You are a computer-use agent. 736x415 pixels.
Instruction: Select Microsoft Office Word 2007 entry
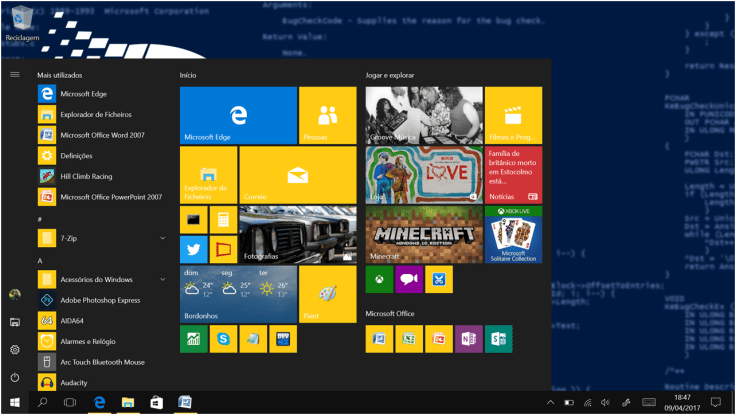pos(103,135)
